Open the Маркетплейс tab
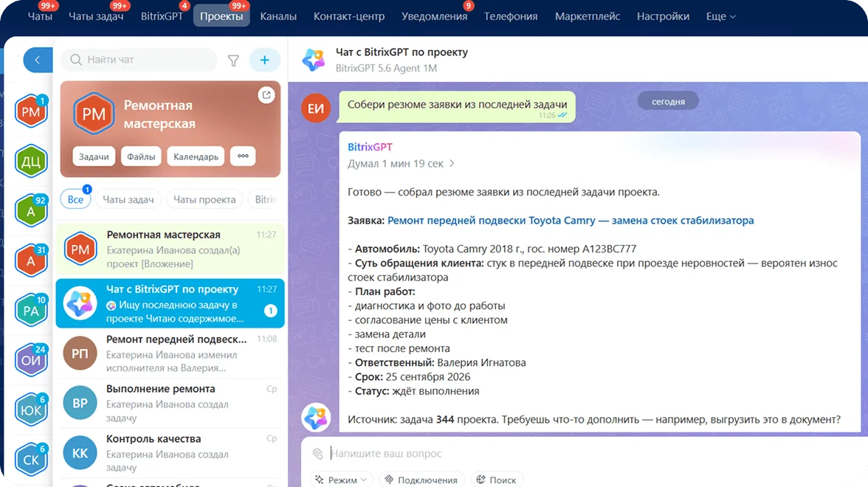This screenshot has width=868, height=487. coord(588,16)
